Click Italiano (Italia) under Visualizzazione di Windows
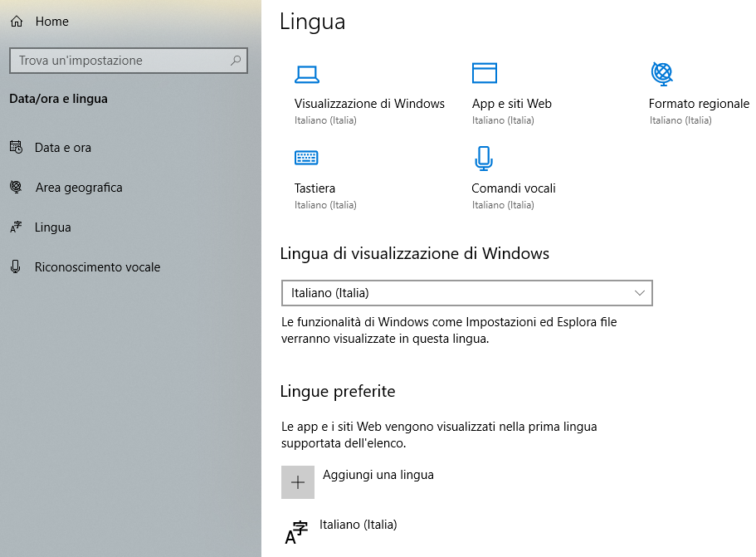 click(325, 120)
